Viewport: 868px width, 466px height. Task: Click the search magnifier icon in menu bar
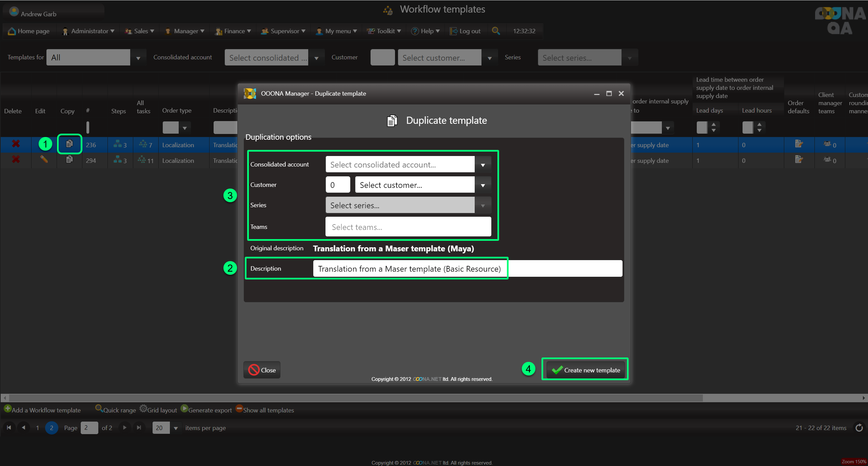click(x=496, y=31)
